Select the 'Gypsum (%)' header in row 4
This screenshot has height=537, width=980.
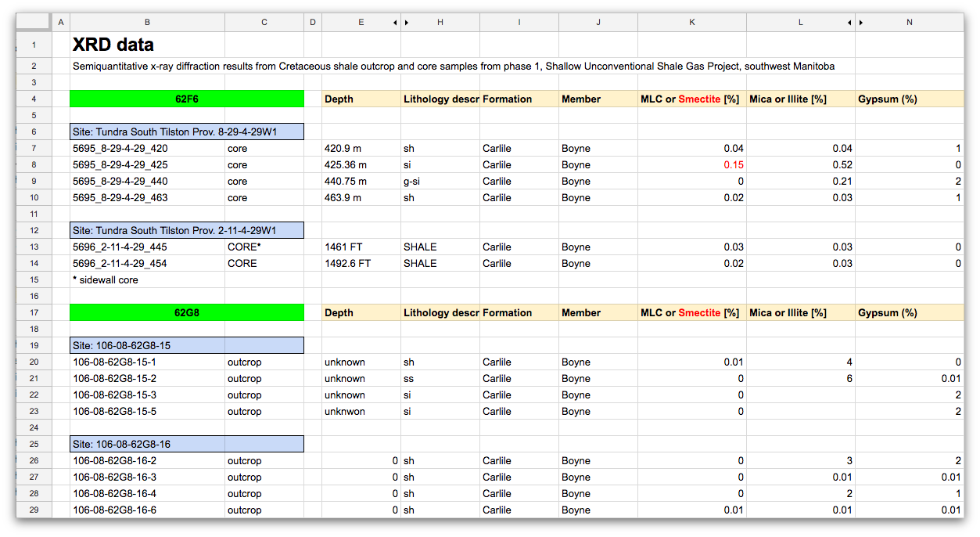click(910, 99)
